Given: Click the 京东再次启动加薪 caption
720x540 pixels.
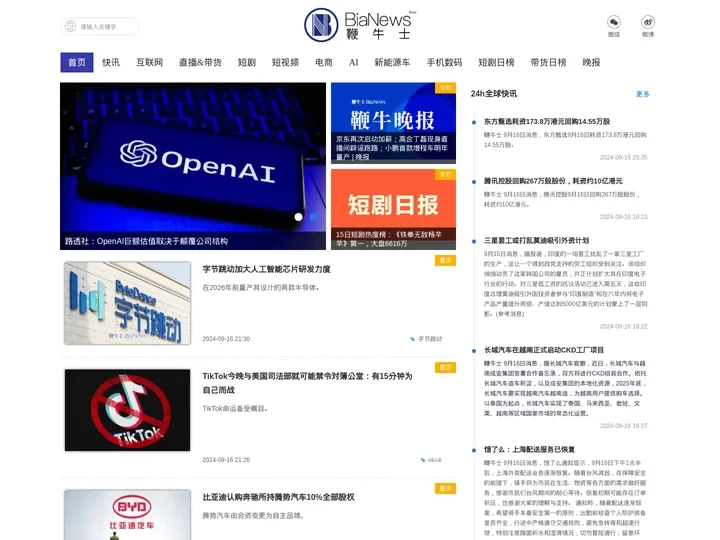Looking at the screenshot, I should pos(392,148).
